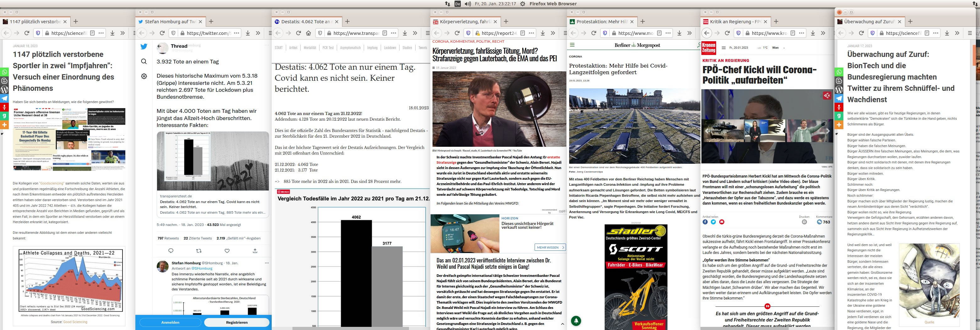Expand the three-dots menu on Stefan Homburg's reply
Screen dimensions: 980x330
(267, 263)
